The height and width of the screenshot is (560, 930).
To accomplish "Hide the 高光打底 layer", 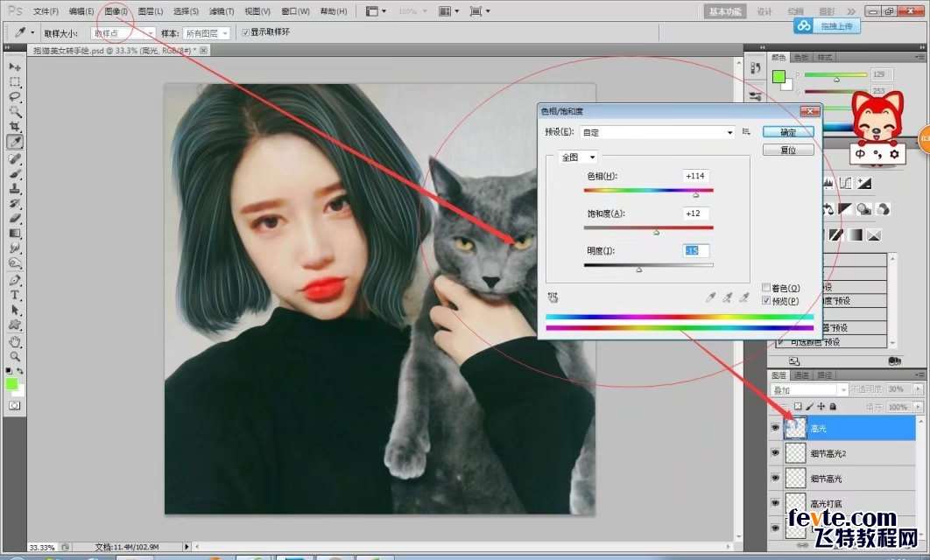I will click(x=775, y=503).
